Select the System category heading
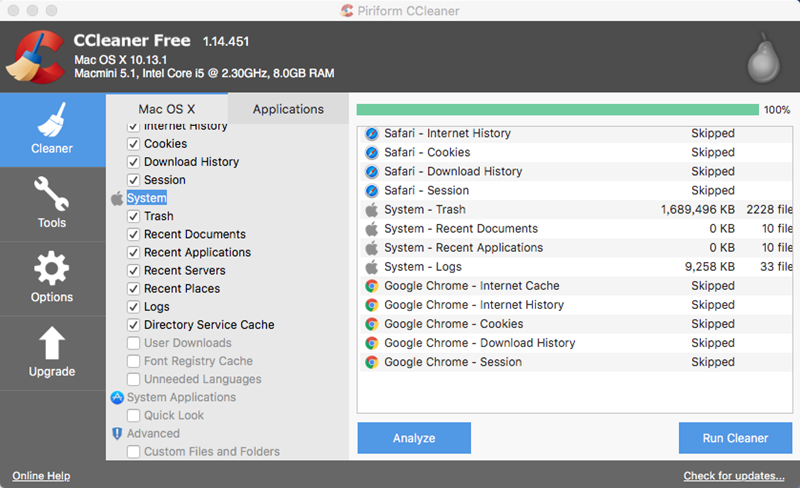 coord(146,198)
